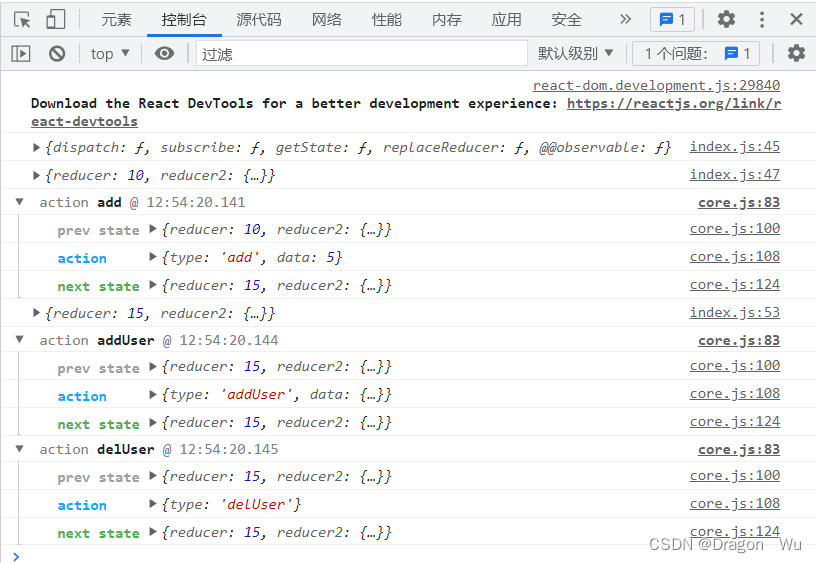The image size is (816, 563).
Task: Expand the reducer: 15 object at index.js:53
Action: pos(36,313)
